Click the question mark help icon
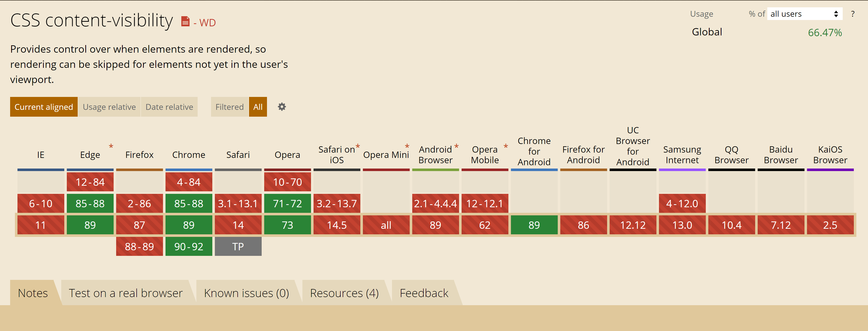868x331 pixels. [x=853, y=14]
